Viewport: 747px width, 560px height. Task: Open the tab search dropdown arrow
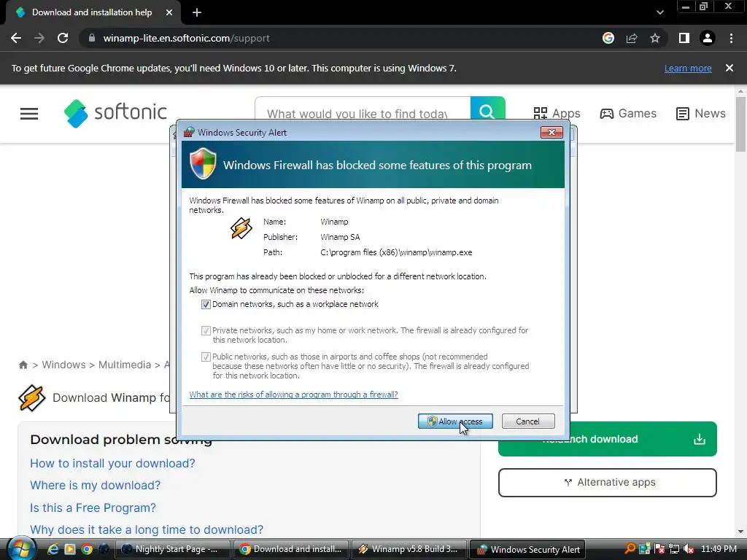[x=659, y=12]
